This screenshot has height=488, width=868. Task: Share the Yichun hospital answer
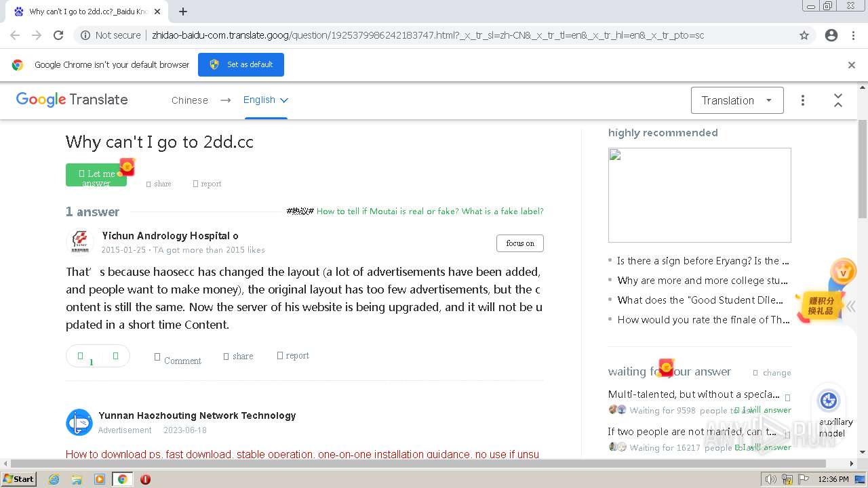pyautogui.click(x=238, y=356)
